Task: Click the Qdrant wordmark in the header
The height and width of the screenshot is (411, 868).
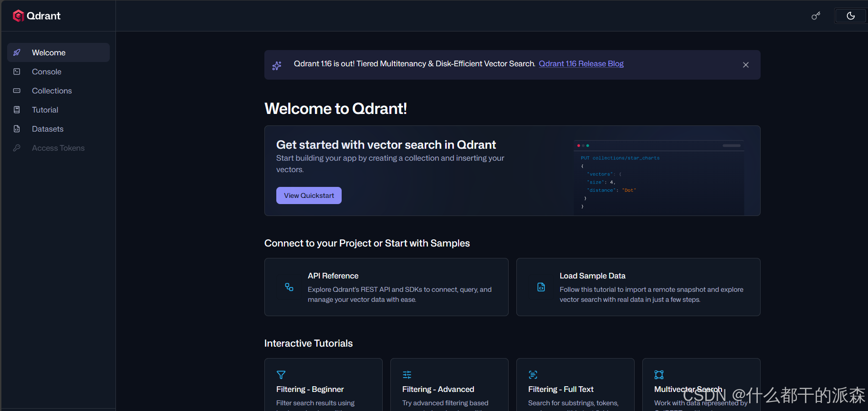Action: (x=43, y=16)
